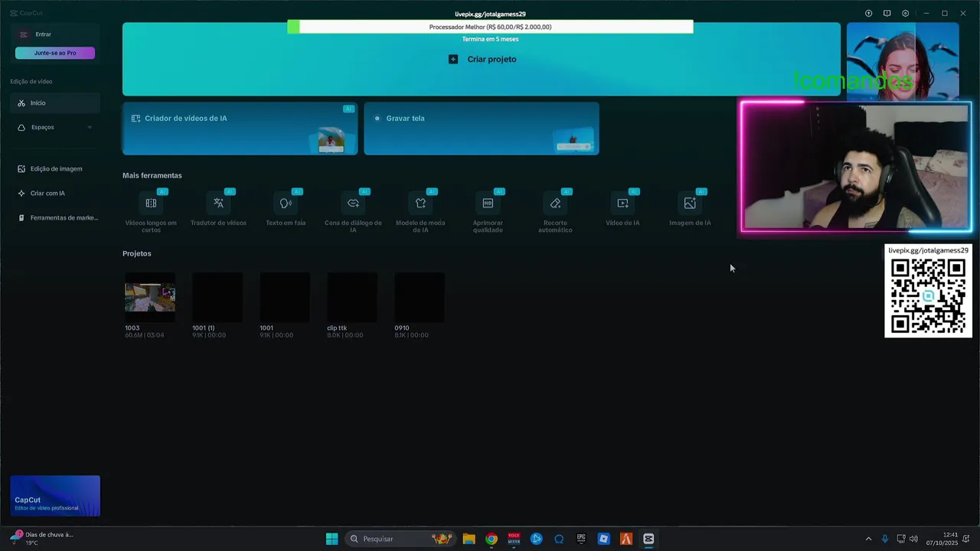Open volume control in system tray
The width and height of the screenshot is (980, 551).
click(913, 539)
